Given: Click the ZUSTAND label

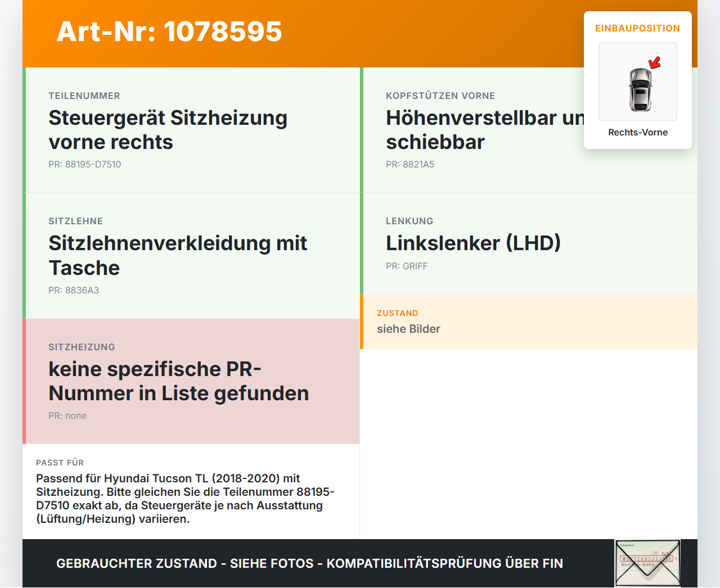Looking at the screenshot, I should [x=398, y=313].
